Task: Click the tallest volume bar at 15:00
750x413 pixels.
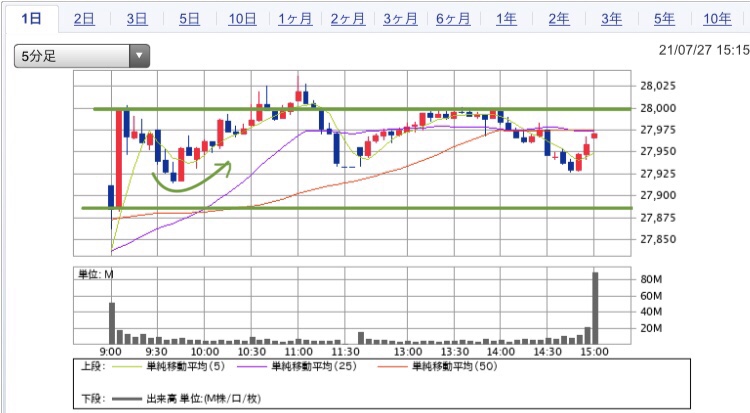Action: tap(596, 308)
